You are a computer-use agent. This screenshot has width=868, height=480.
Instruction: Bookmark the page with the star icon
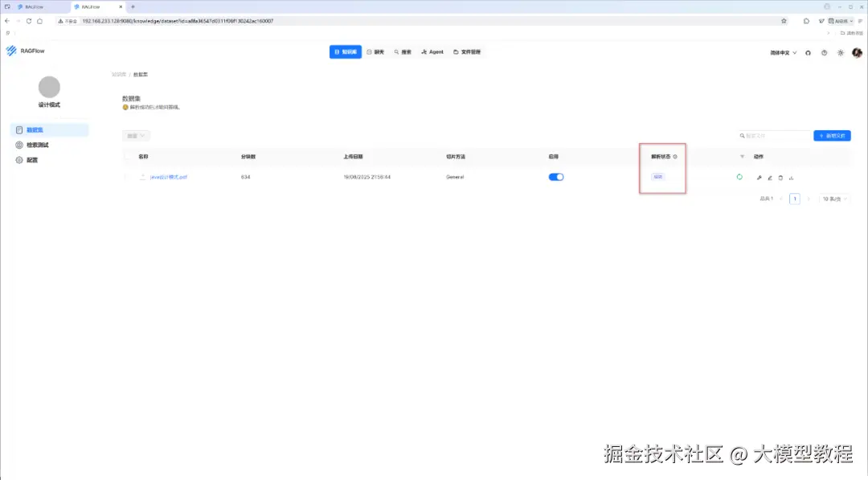[x=784, y=21]
